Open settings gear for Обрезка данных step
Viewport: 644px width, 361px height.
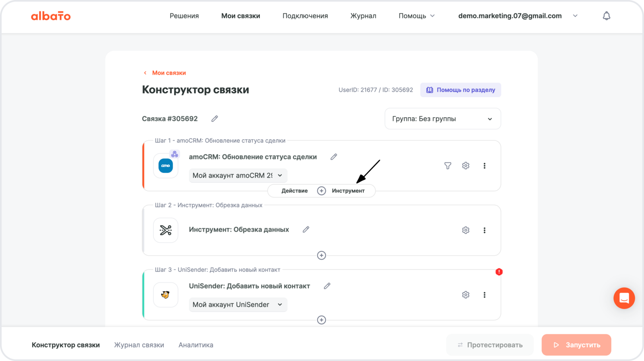466,230
